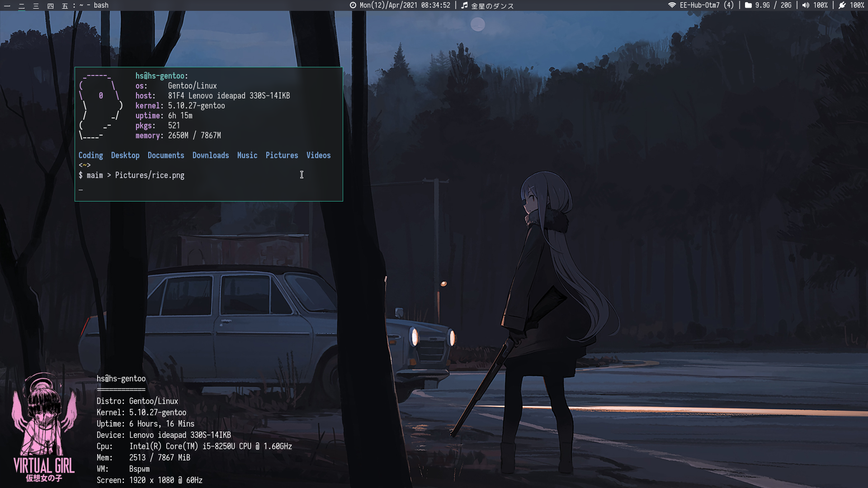Screen dimensions: 868x488
Task: Click the Music directory in terminal
Action: tap(247, 155)
